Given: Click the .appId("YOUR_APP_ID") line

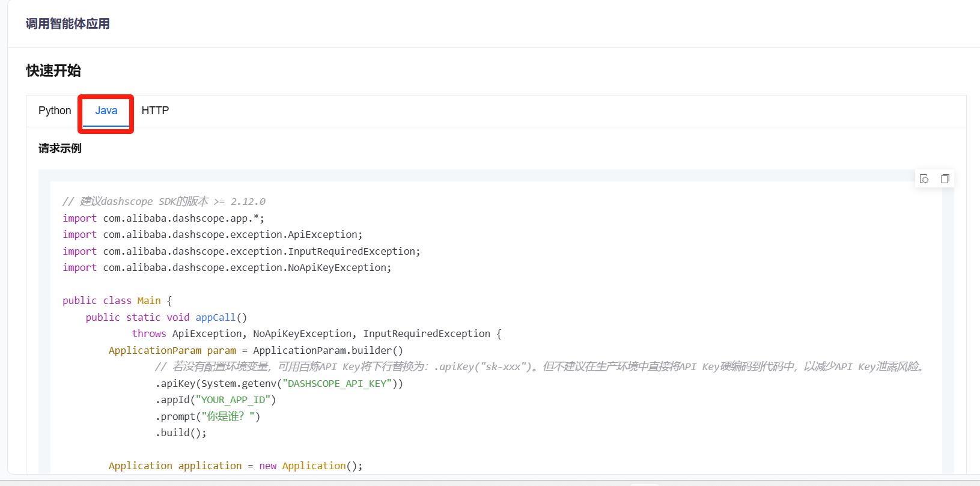Looking at the screenshot, I should coord(216,399).
